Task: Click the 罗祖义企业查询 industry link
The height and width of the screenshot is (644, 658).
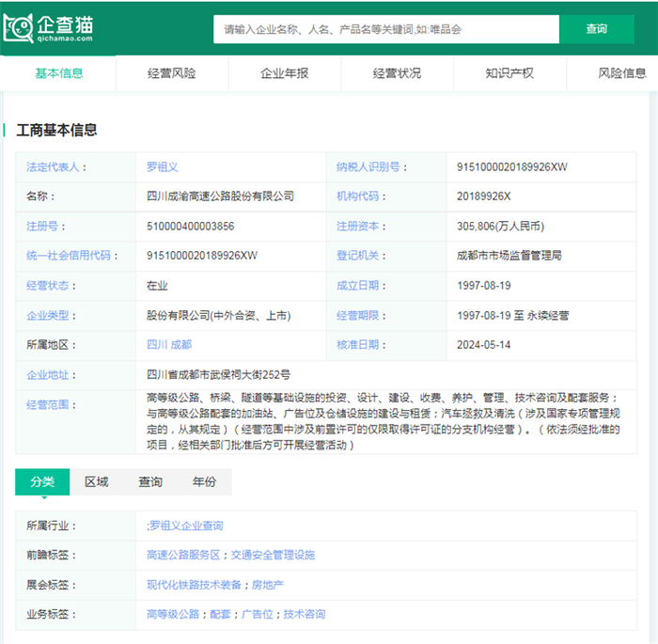Action: pyautogui.click(x=186, y=526)
